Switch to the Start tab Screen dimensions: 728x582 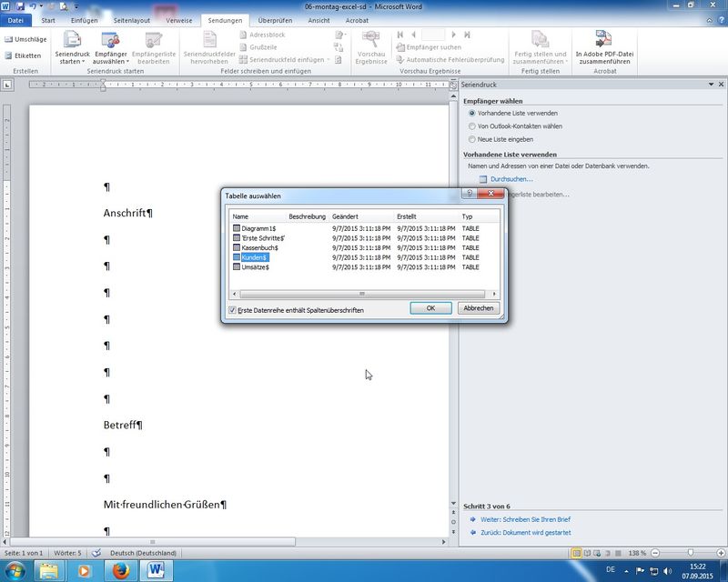(48, 20)
